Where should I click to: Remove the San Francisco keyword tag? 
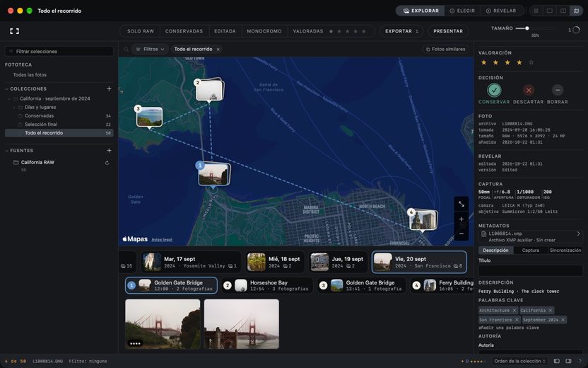(x=517, y=320)
